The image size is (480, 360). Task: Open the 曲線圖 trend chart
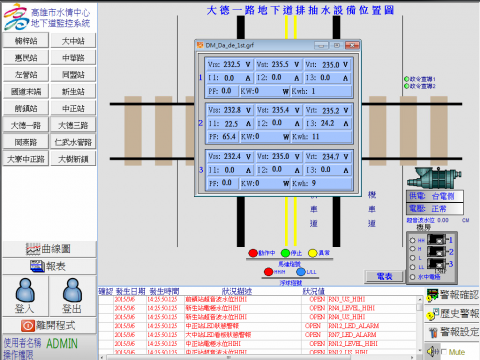pyautogui.click(x=49, y=249)
